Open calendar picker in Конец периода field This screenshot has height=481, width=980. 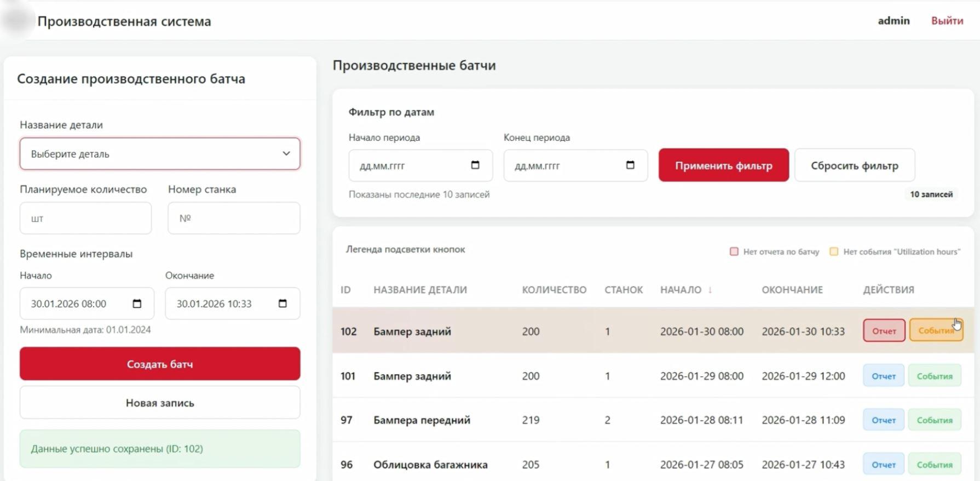tap(630, 165)
